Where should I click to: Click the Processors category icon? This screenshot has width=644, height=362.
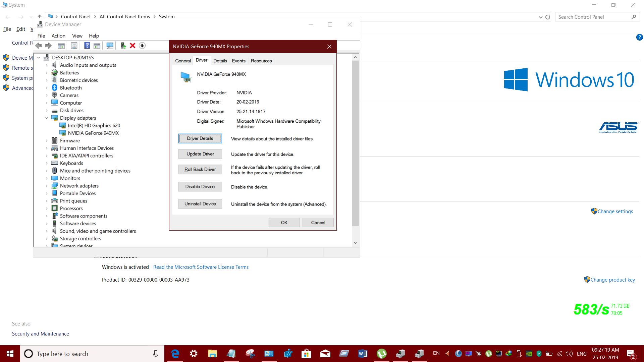click(54, 208)
